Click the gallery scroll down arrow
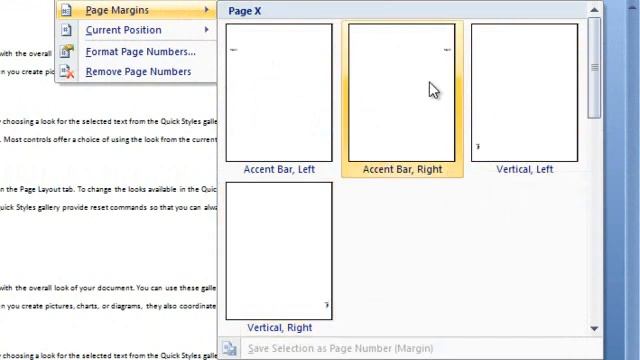 click(594, 329)
